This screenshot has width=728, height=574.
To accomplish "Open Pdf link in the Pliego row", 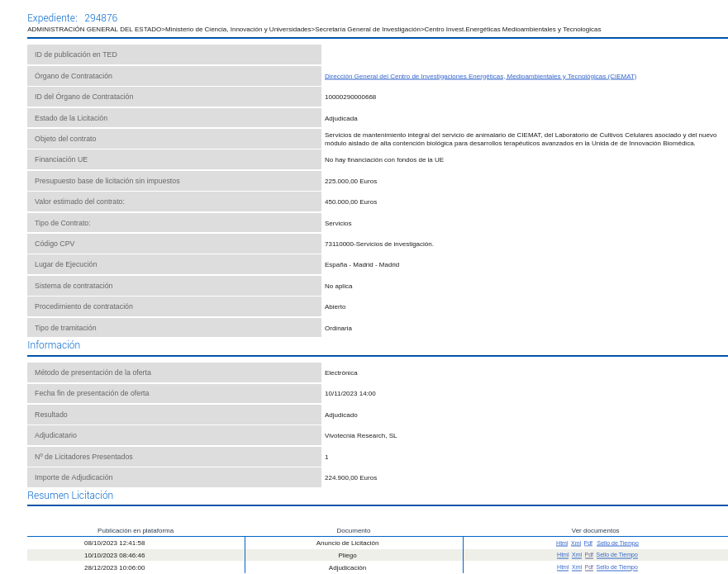I will (x=588, y=554).
